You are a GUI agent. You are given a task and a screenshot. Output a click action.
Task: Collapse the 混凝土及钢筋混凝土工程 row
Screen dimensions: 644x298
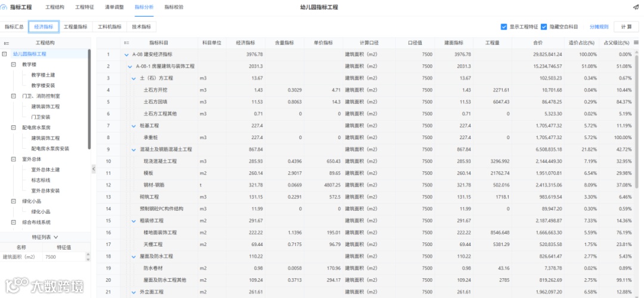[x=134, y=150]
